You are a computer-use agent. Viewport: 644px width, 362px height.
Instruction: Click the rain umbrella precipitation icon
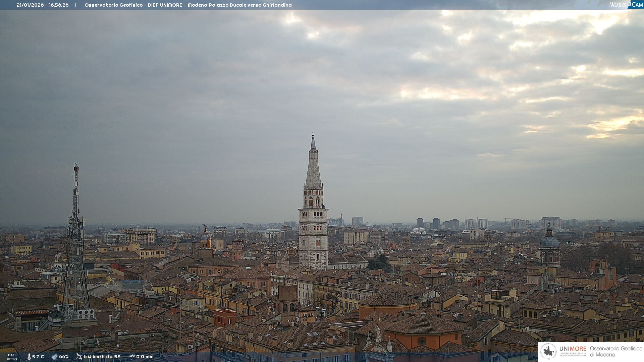coord(132,357)
